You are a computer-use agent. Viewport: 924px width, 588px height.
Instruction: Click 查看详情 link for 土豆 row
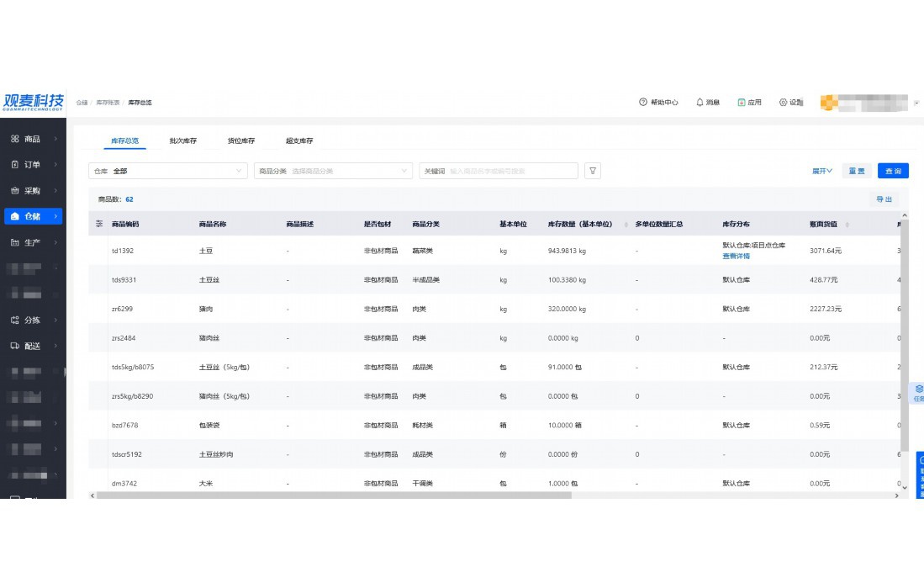(x=736, y=256)
